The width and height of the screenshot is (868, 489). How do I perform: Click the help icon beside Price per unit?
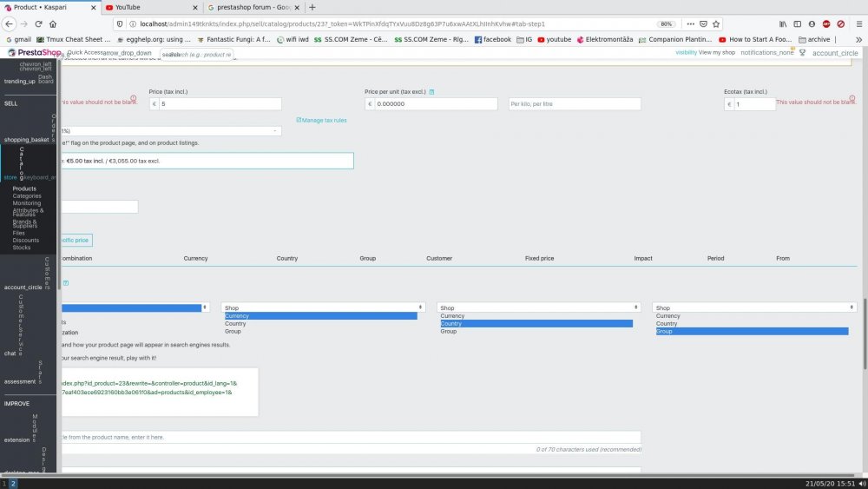(x=431, y=92)
